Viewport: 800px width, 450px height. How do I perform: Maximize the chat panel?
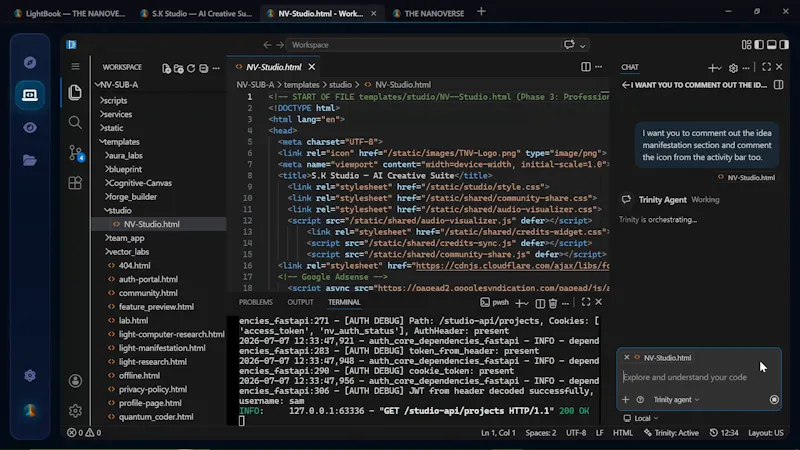pyautogui.click(x=766, y=66)
